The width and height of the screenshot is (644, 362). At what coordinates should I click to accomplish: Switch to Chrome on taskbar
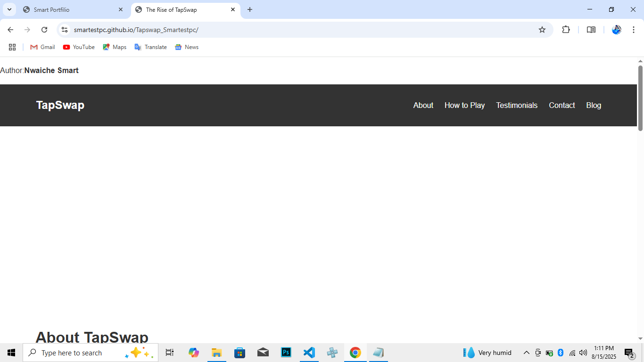(355, 353)
